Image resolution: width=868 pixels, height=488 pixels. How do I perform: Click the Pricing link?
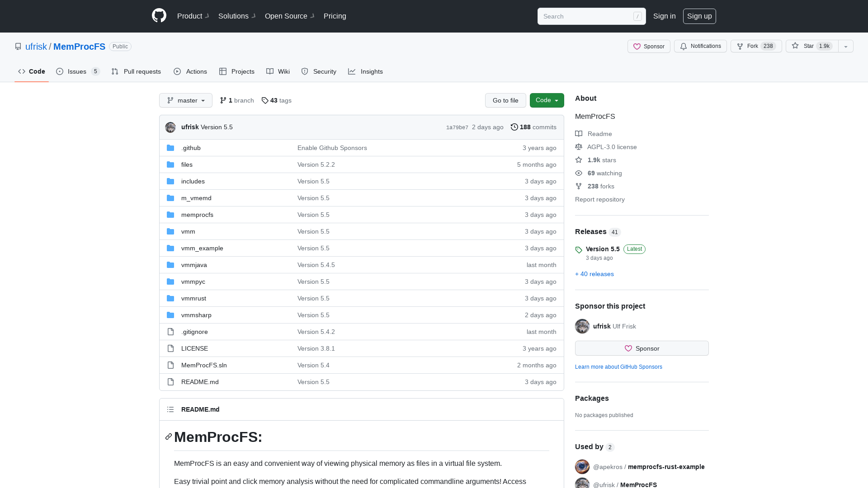click(x=335, y=16)
